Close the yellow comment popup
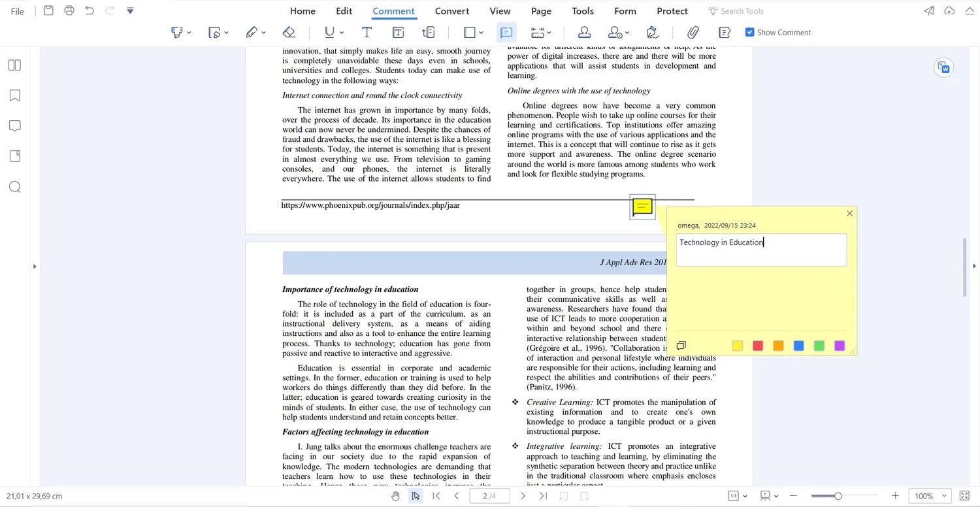Screen dimensions: 980x507 849,214
